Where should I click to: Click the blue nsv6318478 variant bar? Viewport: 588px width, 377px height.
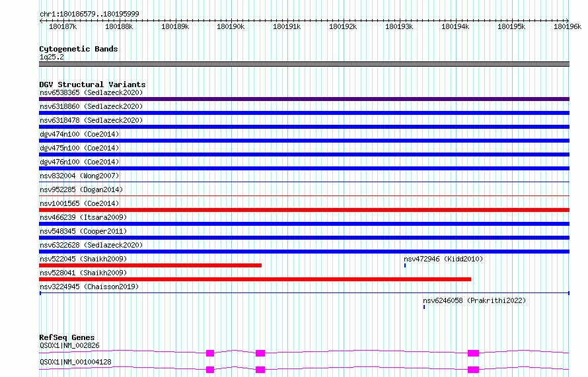(x=304, y=127)
